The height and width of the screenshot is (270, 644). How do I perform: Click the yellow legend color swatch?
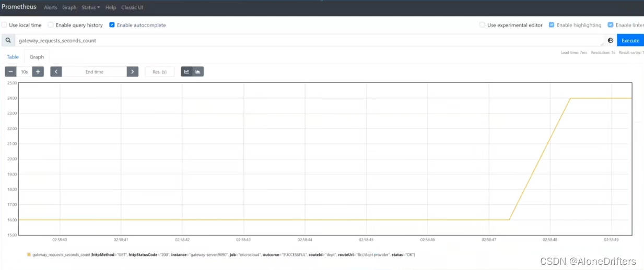pyautogui.click(x=29, y=254)
